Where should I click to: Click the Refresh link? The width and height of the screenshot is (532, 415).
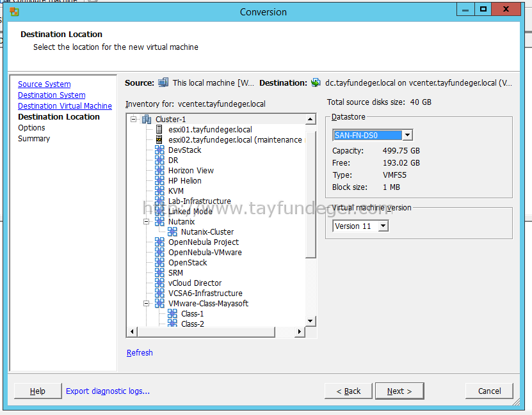coord(140,353)
